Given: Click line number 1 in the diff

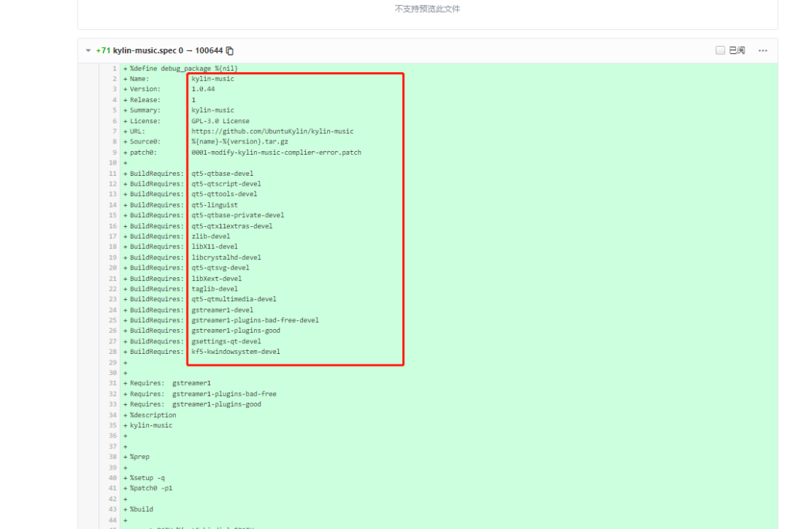Looking at the screenshot, I should pyautogui.click(x=114, y=68).
